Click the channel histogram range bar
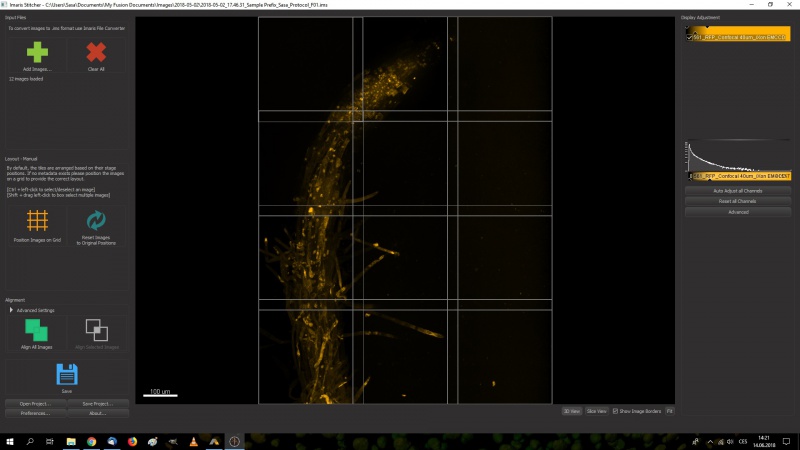This screenshot has height=450, width=800. coord(738,175)
